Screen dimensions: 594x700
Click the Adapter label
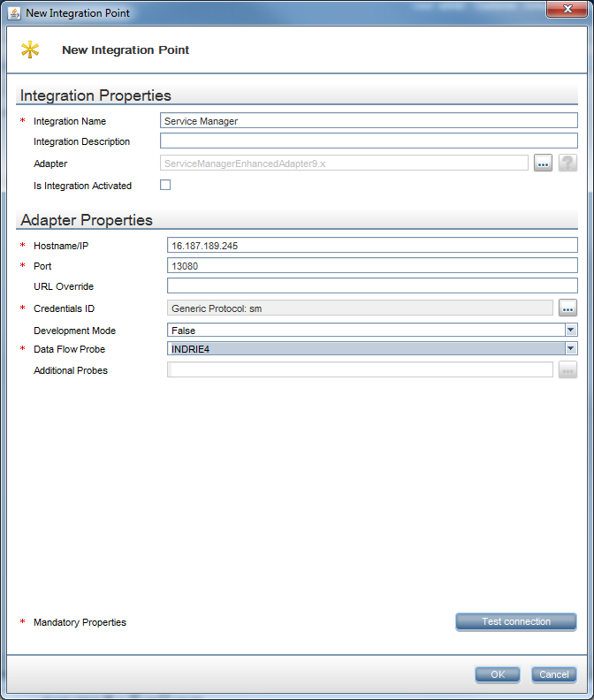pyautogui.click(x=50, y=164)
